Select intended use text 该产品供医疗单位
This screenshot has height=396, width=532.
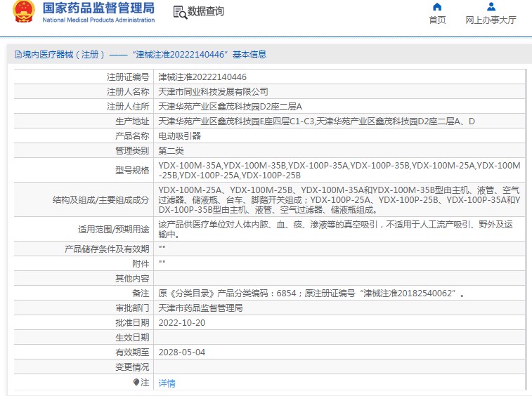pos(335,229)
